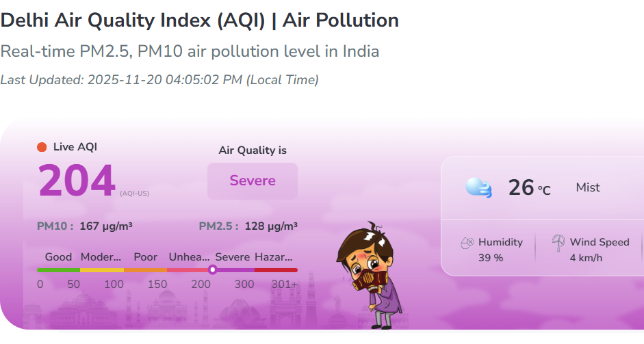Click the Wind Speed 4 km/h value

586,258
